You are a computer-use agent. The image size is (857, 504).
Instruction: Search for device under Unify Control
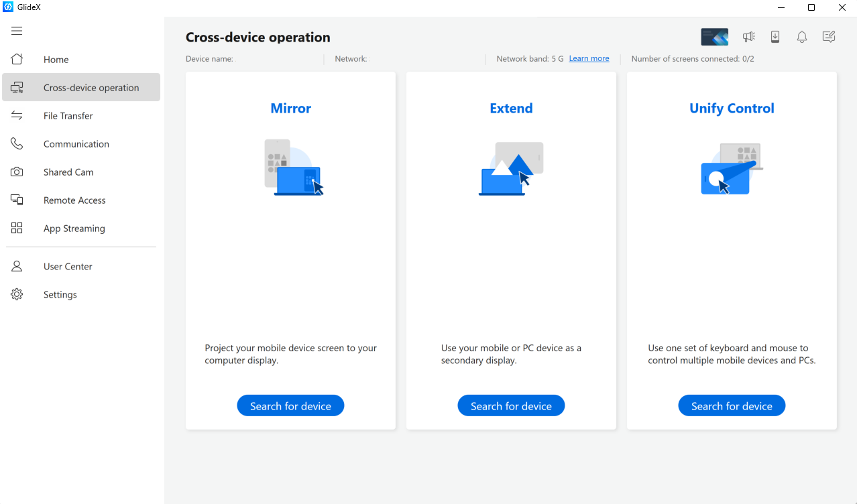pos(731,405)
